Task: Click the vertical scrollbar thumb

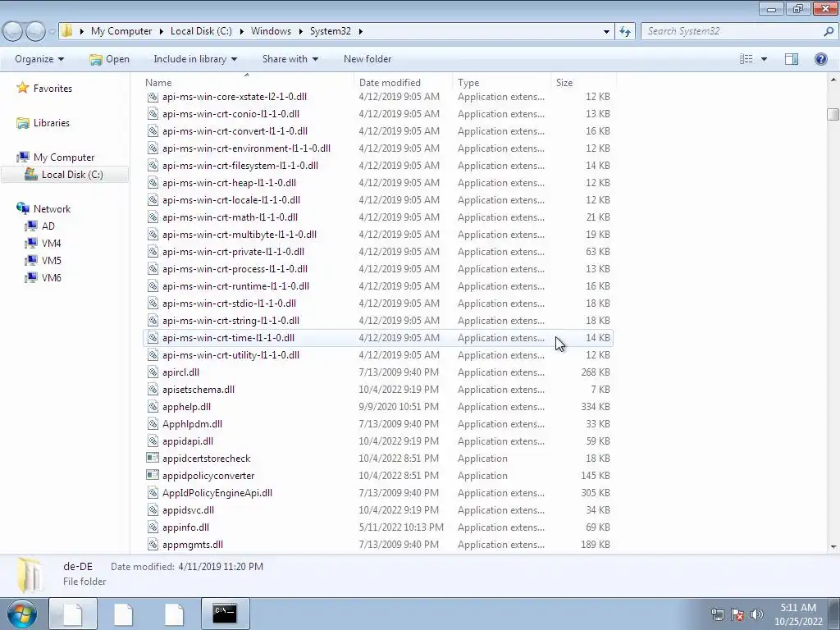Action: point(833,114)
